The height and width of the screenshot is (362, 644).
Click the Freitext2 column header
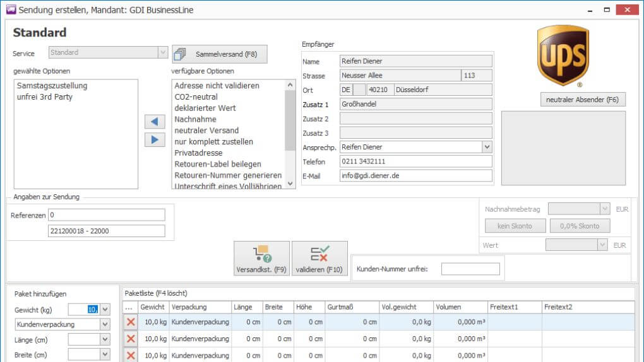tap(588, 307)
